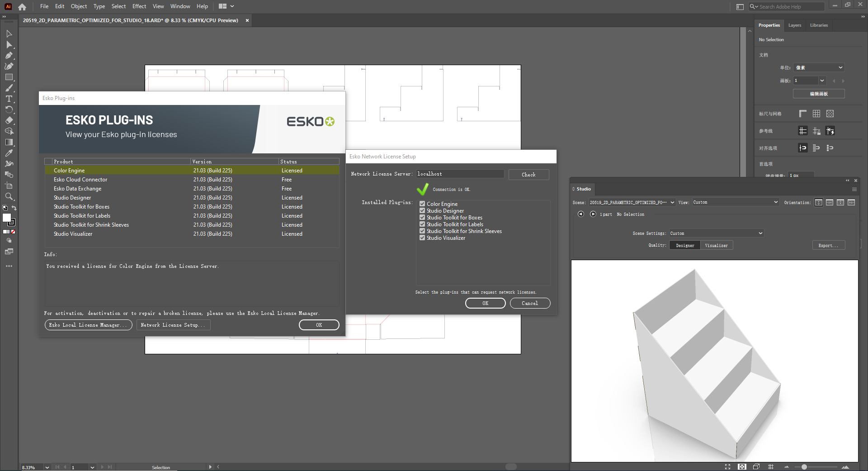Show grid icon in Properties panel
This screenshot has height=471, width=868.
816,114
